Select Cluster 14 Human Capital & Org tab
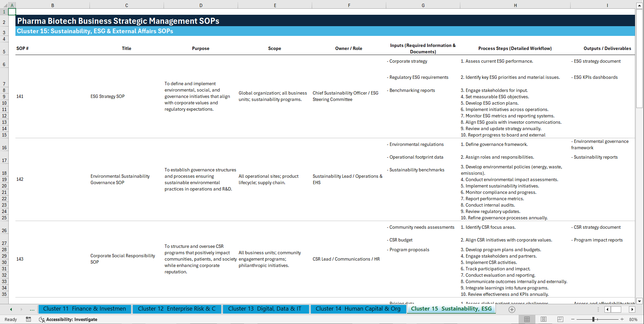 pyautogui.click(x=358, y=309)
